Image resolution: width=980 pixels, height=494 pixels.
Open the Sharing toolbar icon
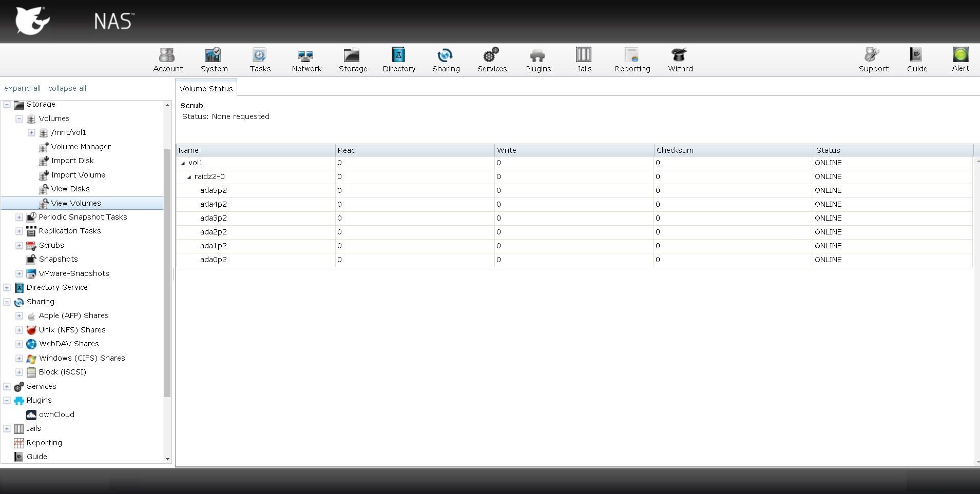click(x=445, y=55)
